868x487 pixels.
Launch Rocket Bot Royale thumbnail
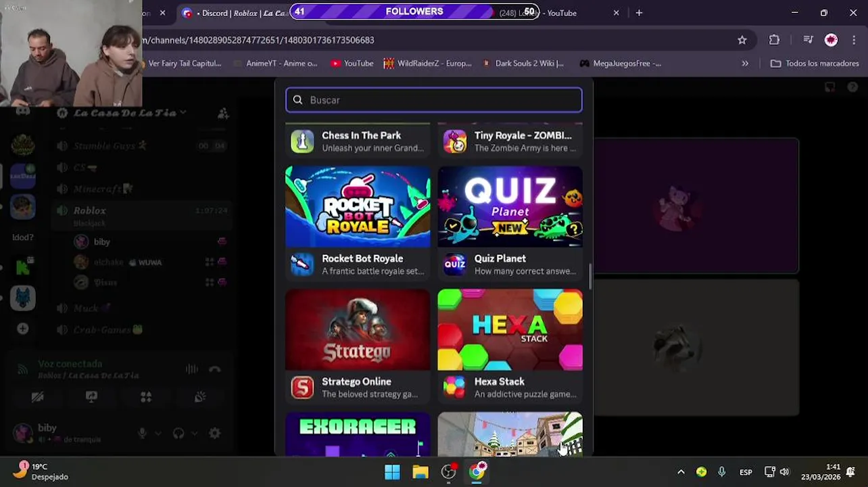click(x=358, y=207)
